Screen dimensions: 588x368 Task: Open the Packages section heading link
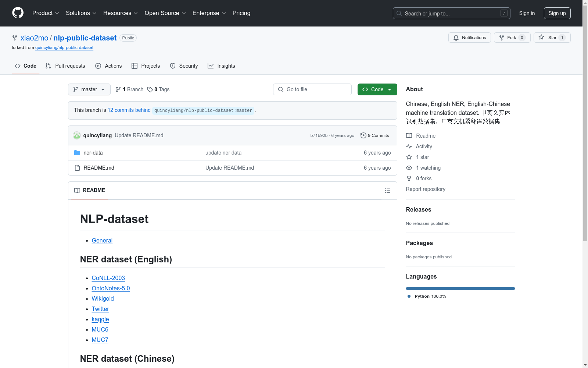[x=419, y=243]
